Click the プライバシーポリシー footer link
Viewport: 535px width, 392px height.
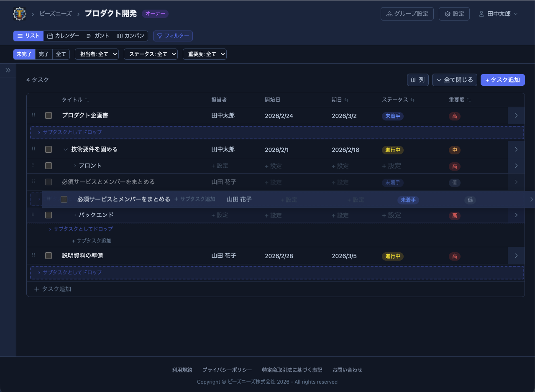(x=227, y=370)
